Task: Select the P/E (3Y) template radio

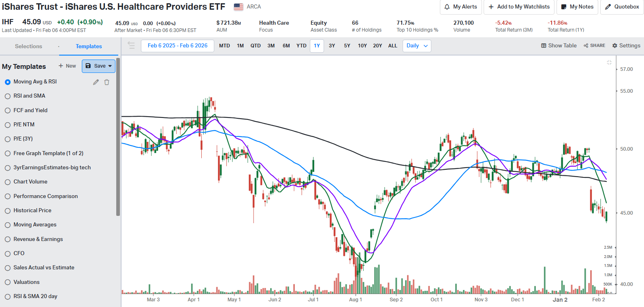Action: (8, 139)
